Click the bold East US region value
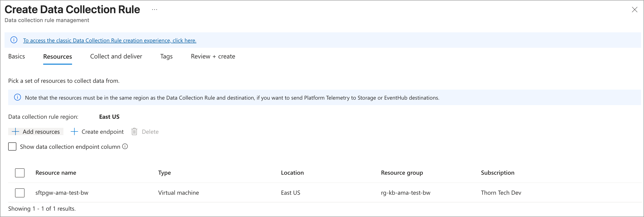The image size is (644, 217). [x=109, y=117]
